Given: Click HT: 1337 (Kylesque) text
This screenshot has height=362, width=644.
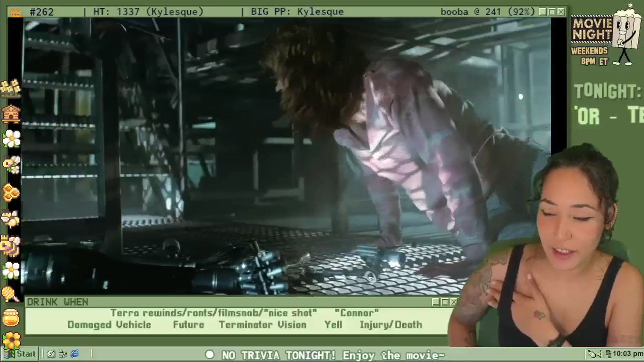Looking at the screenshot, I should click(148, 12).
